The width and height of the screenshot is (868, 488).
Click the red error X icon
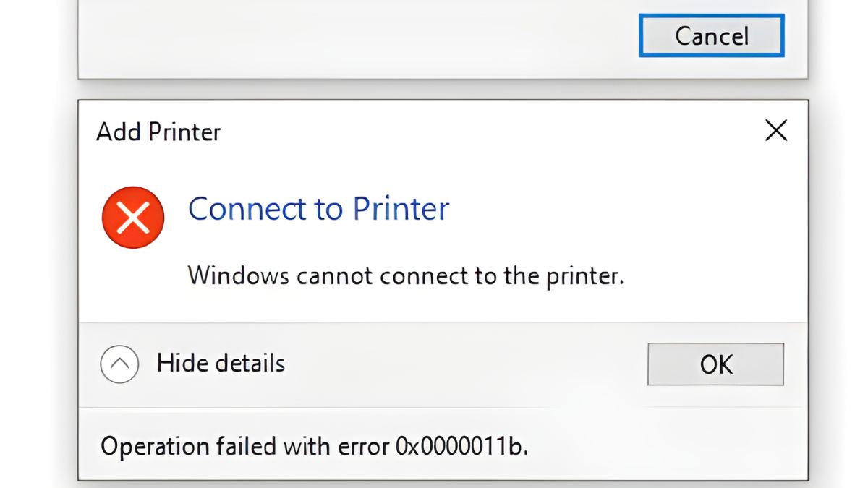coord(133,217)
